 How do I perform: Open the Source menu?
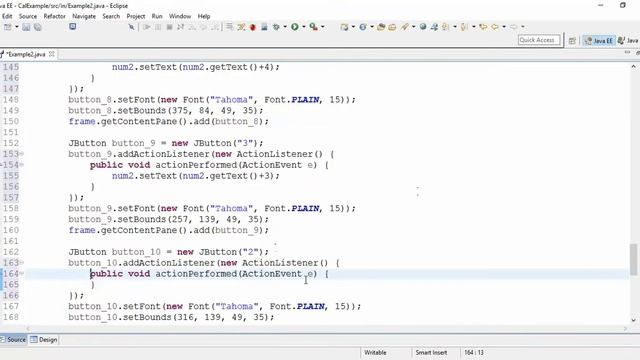28,16
